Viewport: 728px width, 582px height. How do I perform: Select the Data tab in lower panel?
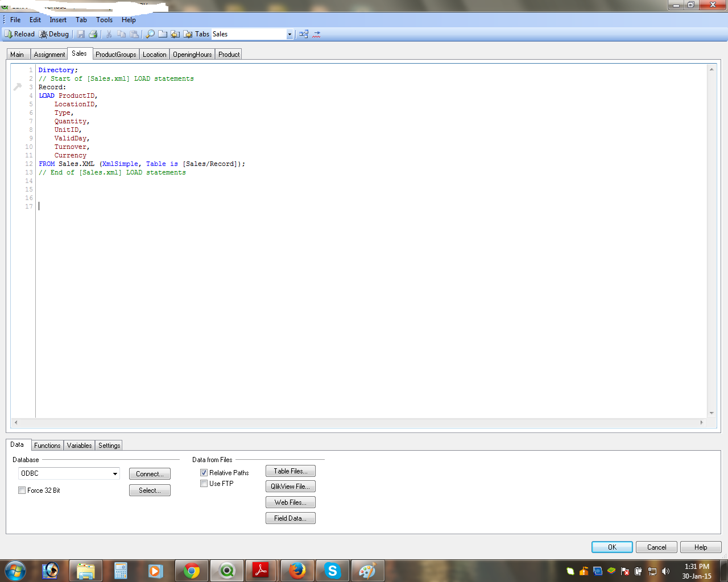[17, 444]
